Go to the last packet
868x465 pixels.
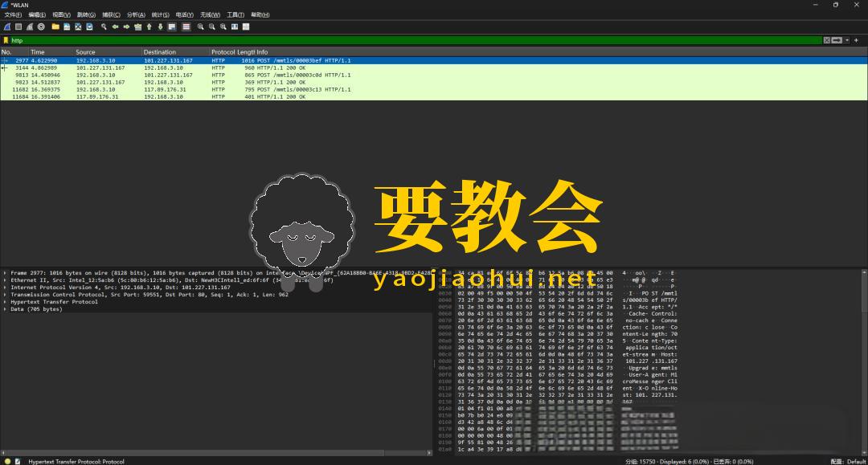[160, 27]
